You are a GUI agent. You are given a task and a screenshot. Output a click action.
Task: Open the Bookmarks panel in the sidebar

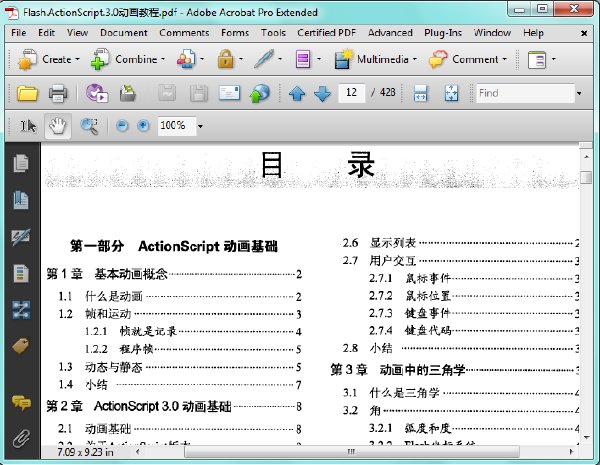pos(21,200)
